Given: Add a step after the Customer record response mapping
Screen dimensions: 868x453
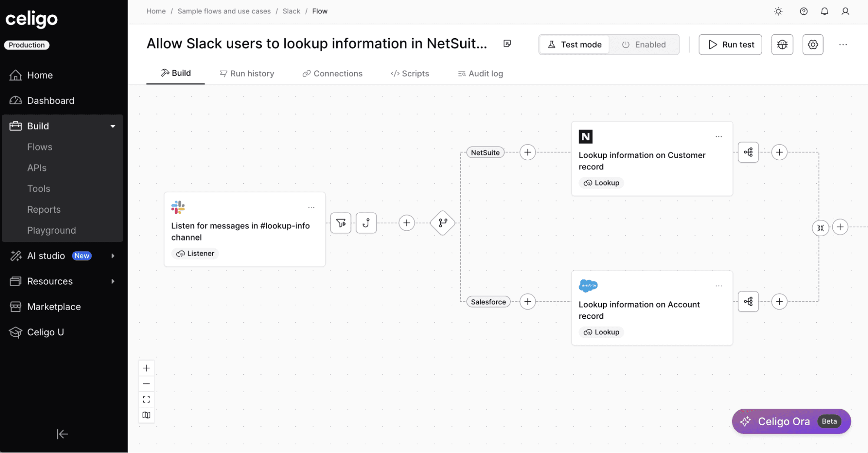Looking at the screenshot, I should pos(779,152).
